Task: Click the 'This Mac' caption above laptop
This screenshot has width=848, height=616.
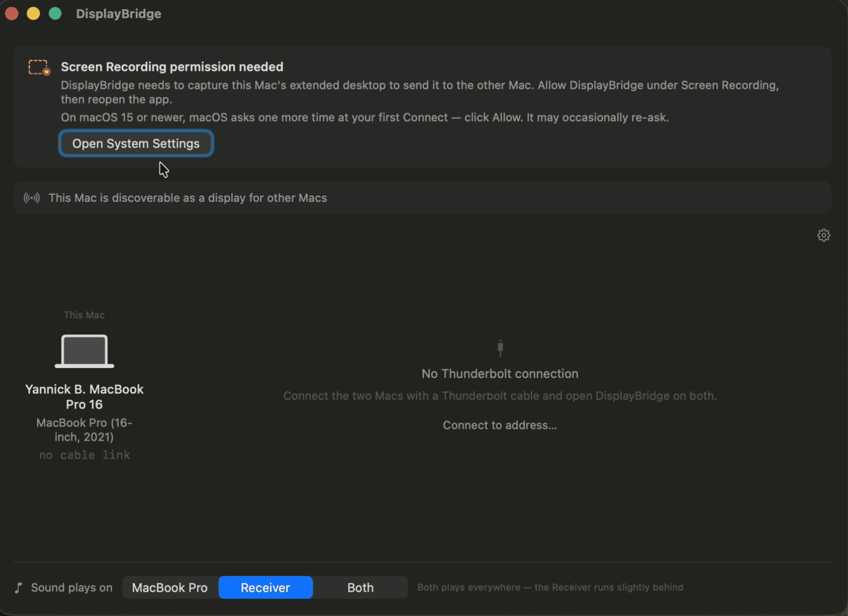Action: pos(84,315)
